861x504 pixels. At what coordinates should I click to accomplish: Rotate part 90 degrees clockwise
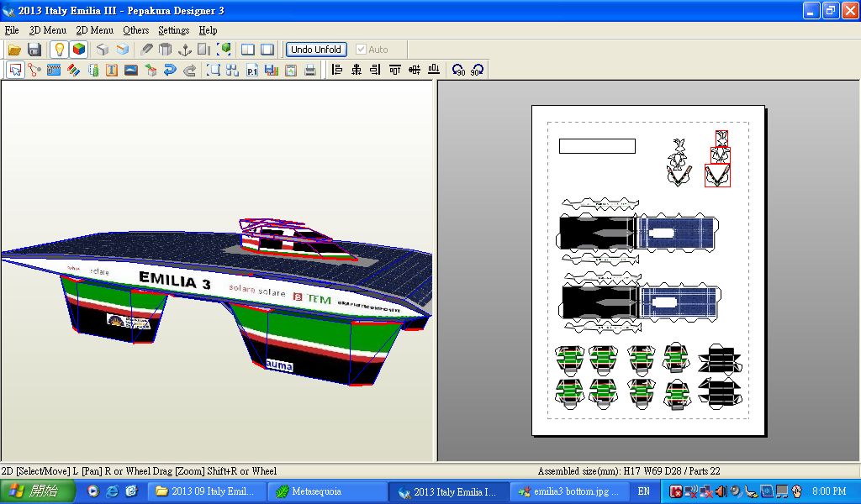tap(477, 71)
